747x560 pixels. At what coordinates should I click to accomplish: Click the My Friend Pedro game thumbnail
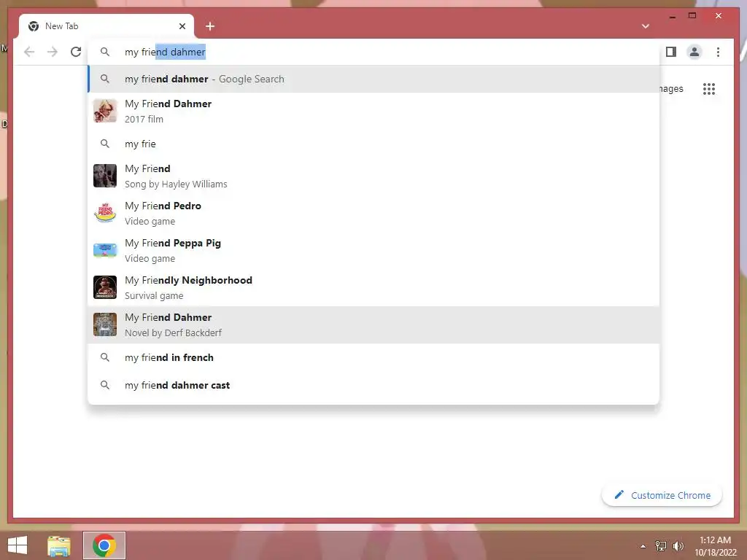[105, 213]
